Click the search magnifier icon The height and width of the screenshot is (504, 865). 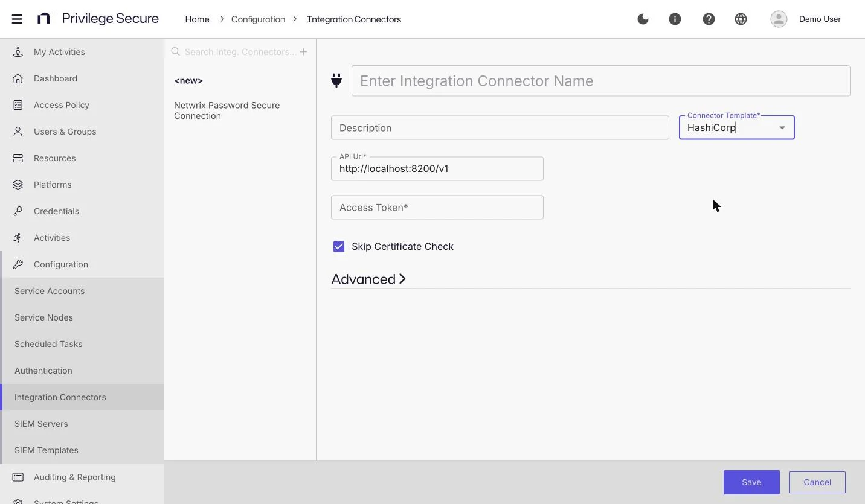(x=176, y=52)
